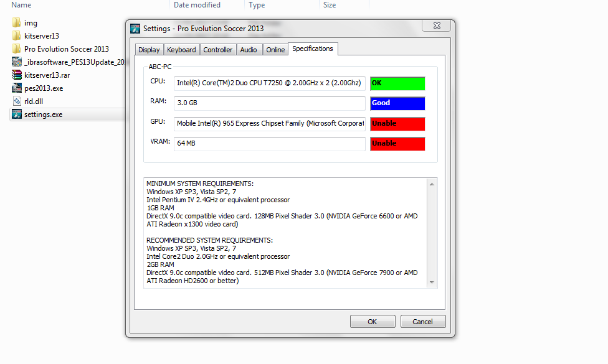Click the kitserver13.rar archive icon

point(17,75)
